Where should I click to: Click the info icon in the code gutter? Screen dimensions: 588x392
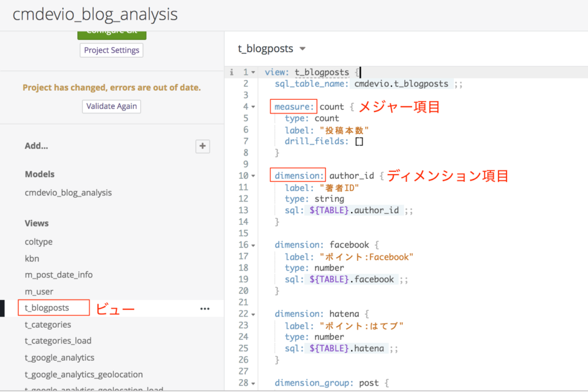(232, 72)
